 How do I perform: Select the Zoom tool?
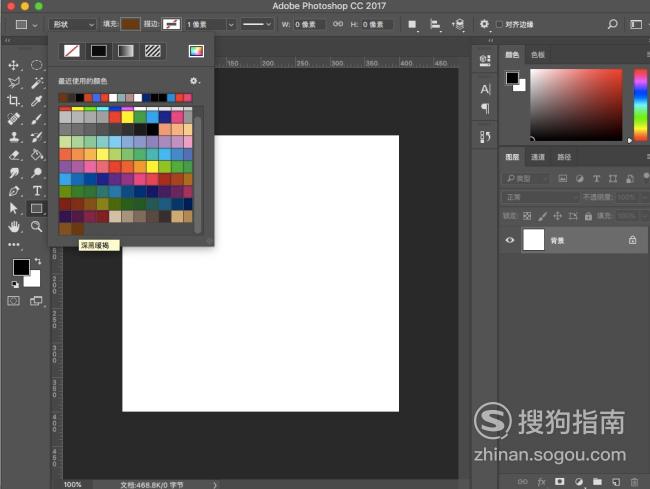[36, 226]
